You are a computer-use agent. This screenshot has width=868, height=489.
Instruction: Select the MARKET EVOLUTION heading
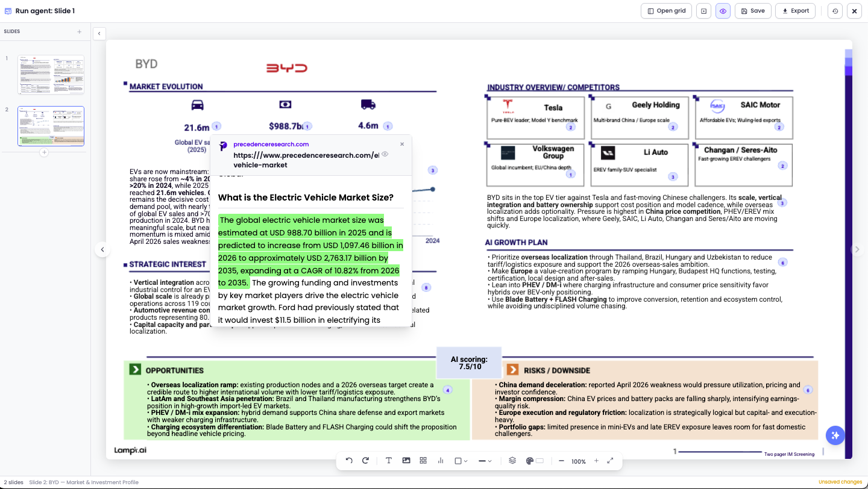tap(166, 87)
